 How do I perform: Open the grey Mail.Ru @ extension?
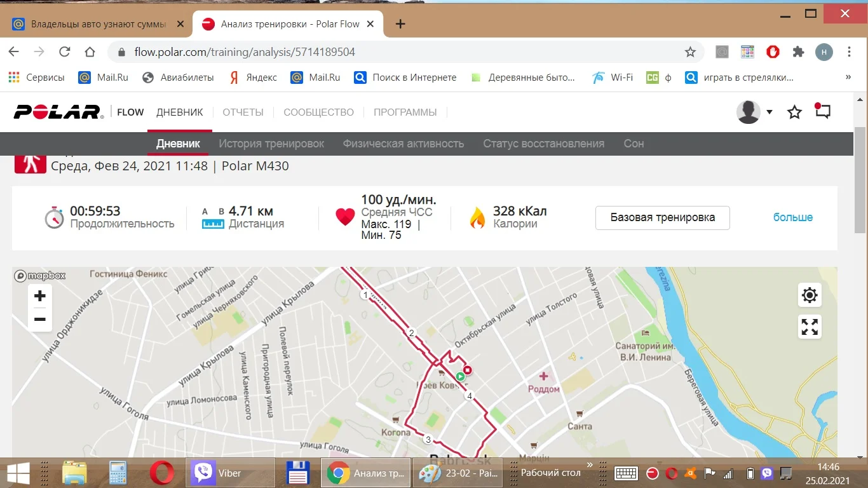click(722, 52)
